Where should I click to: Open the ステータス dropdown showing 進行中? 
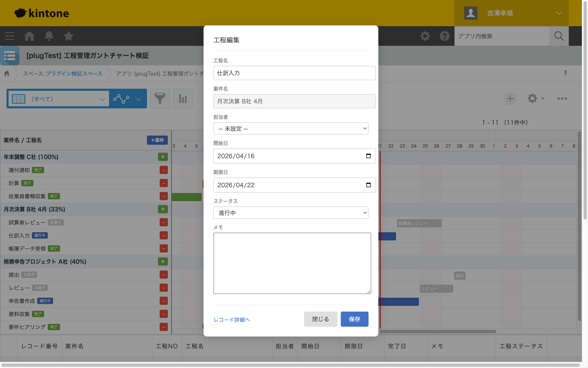pos(291,213)
